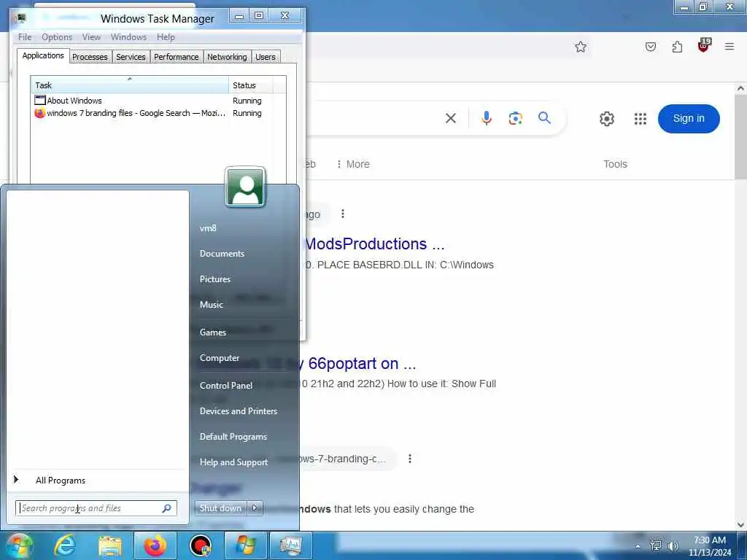
Task: Open the ModsProductions search result link
Action: pyautogui.click(x=374, y=244)
